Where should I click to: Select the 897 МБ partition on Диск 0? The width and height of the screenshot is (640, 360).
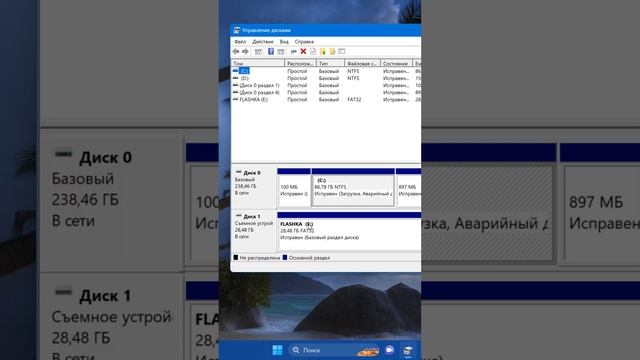coord(408,187)
